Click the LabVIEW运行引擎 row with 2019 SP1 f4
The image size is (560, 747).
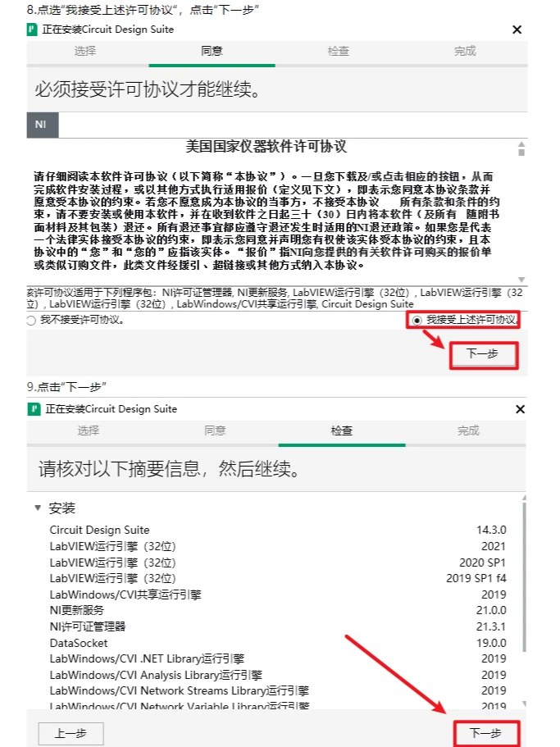coord(278,578)
